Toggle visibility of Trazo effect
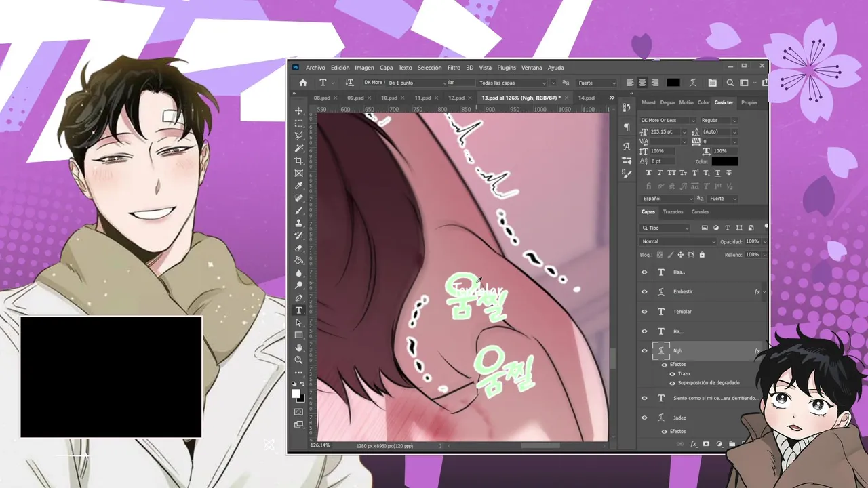868x488 pixels. click(x=672, y=373)
